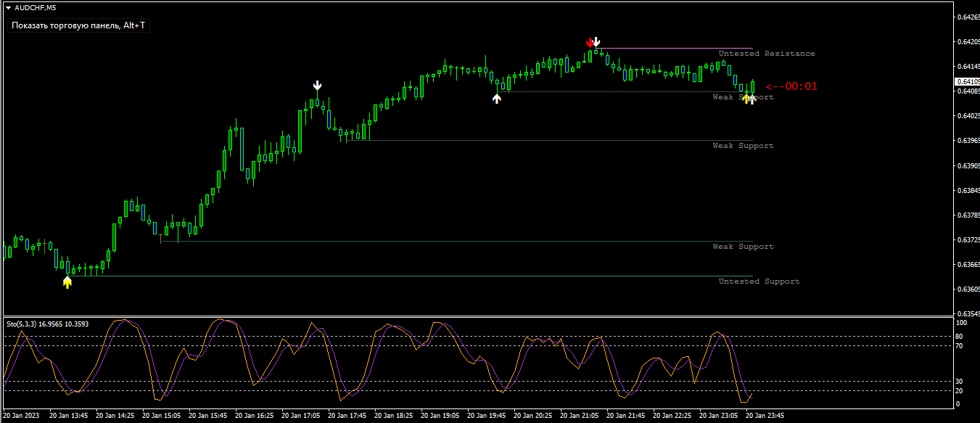Click the red "<--00:01" candle timer
The height and width of the screenshot is (423, 980).
pos(791,86)
